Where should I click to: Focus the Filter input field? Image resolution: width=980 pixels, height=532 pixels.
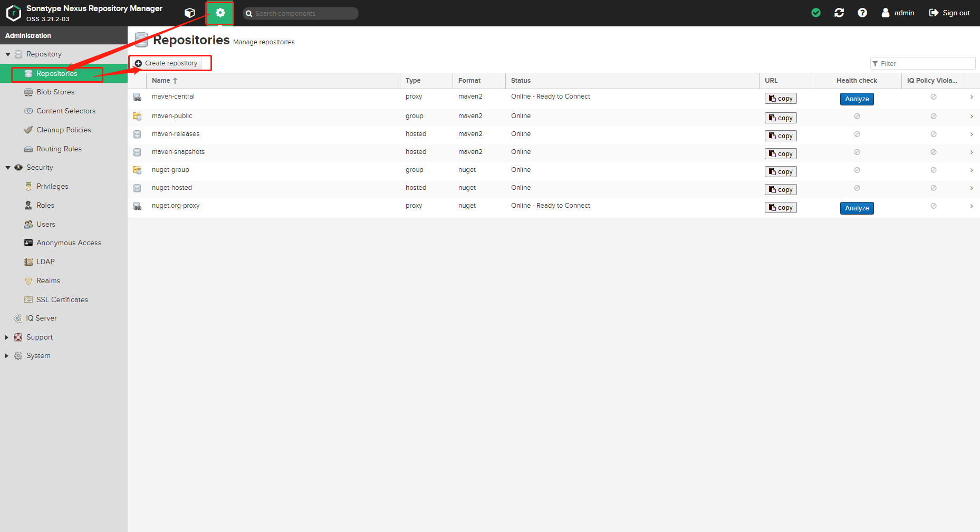tap(923, 63)
